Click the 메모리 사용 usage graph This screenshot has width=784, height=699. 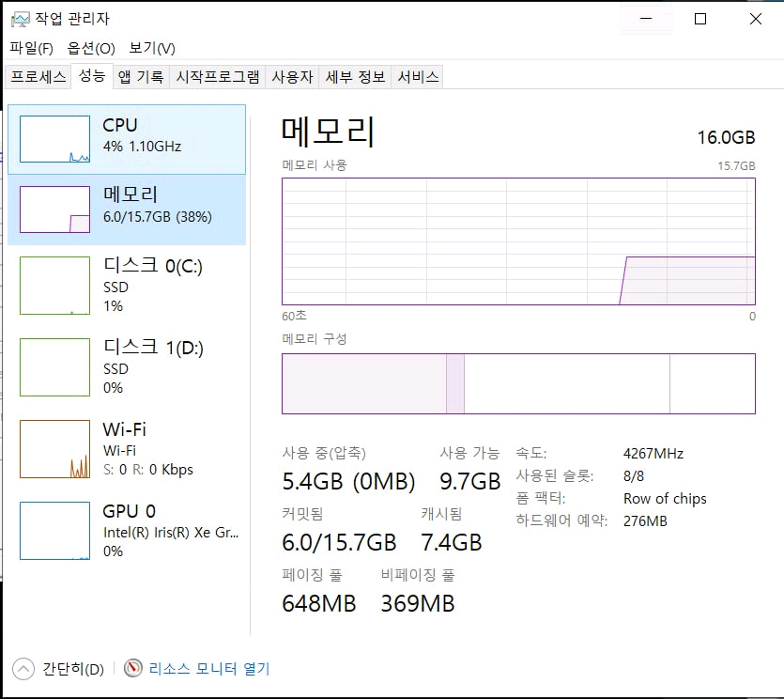518,241
